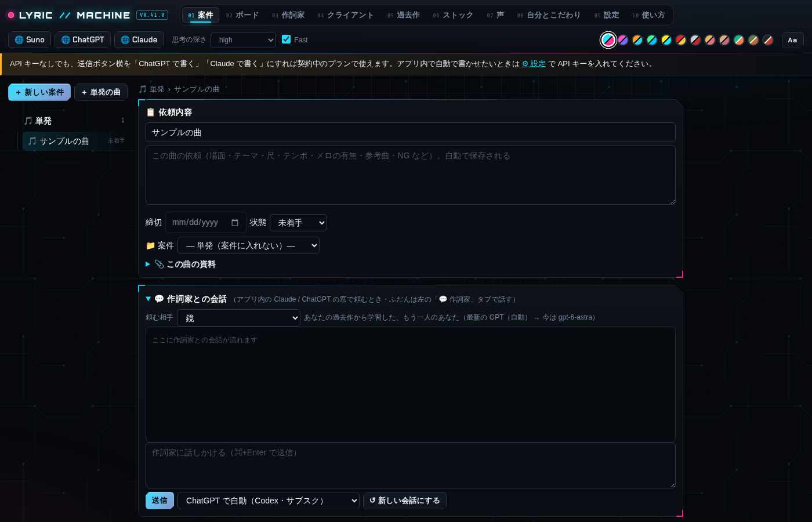The width and height of the screenshot is (812, 522).
Task: Open the 状態 dropdown showing 未着手
Action: coord(298,223)
